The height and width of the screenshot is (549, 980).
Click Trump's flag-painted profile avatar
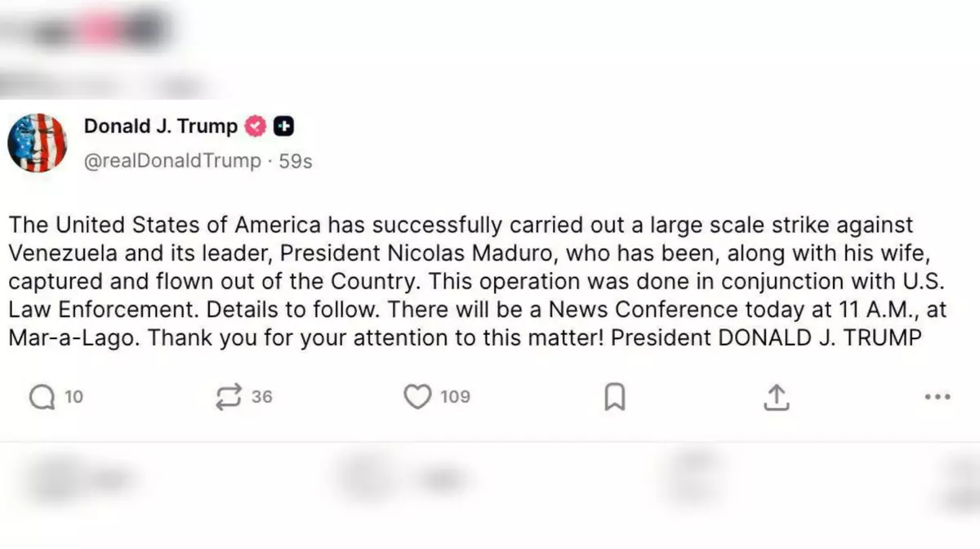coord(38,142)
